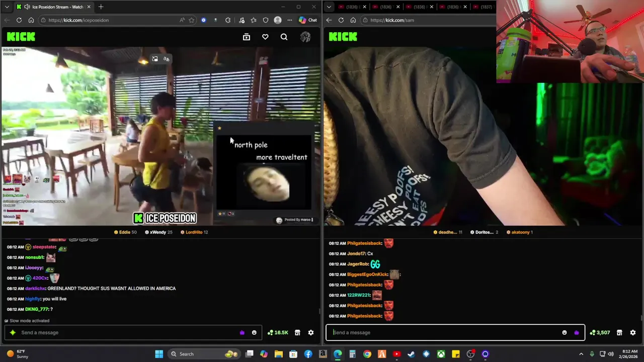Open Eddie gifter leaderboard entry
Viewport: 644px width, 362px height.
125,232
